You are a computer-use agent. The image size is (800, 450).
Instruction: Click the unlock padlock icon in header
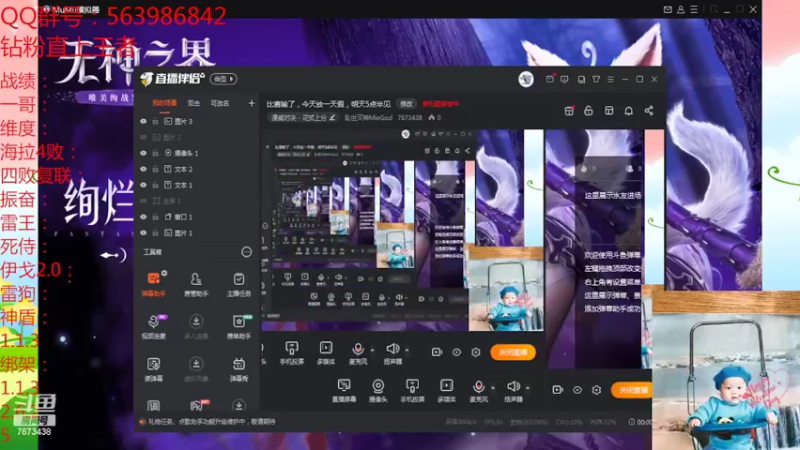tap(588, 111)
